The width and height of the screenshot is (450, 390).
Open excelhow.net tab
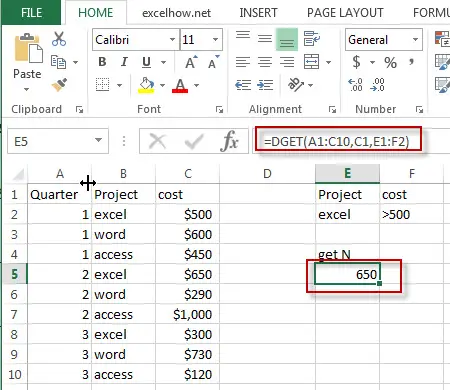(x=176, y=13)
